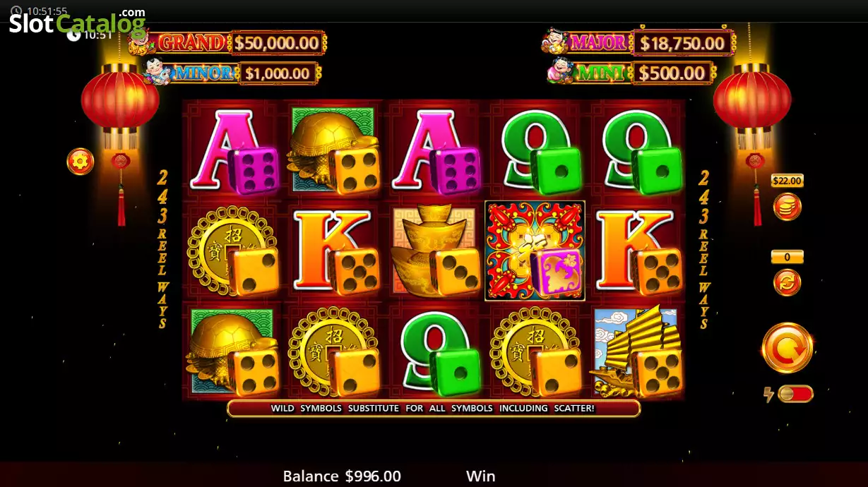
Task: Select the wild symbol with purple die
Action: point(535,251)
